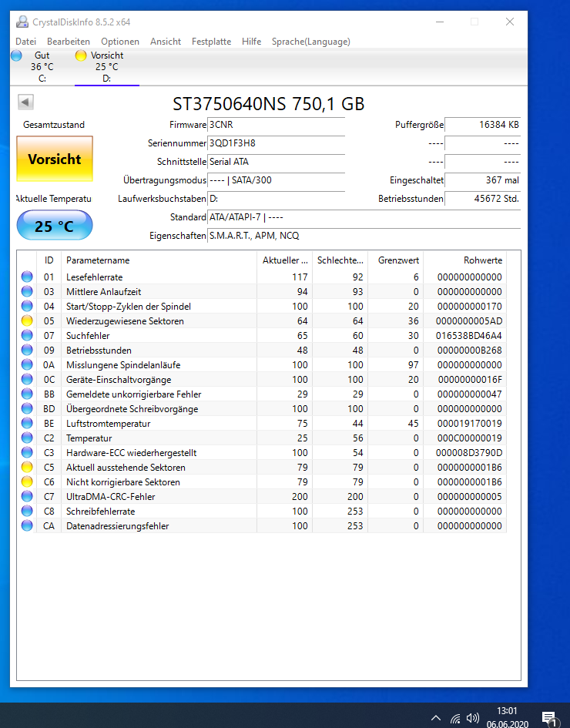Screen dimensions: 570x728
Task: Click the blue status orb for Lesefehlerrate
Action: pyautogui.click(x=27, y=277)
